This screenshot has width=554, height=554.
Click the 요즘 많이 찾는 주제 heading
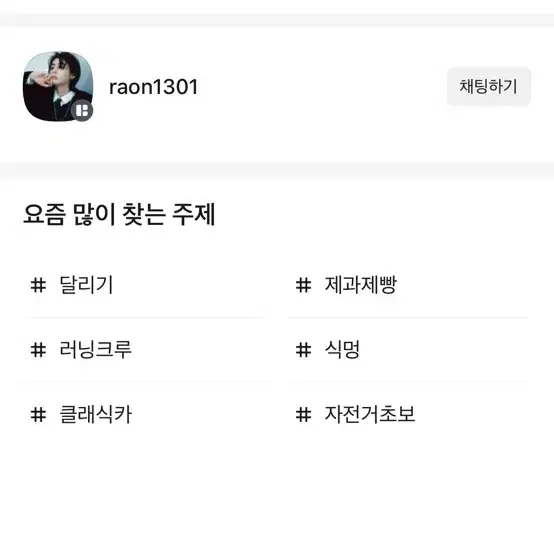pyautogui.click(x=119, y=214)
